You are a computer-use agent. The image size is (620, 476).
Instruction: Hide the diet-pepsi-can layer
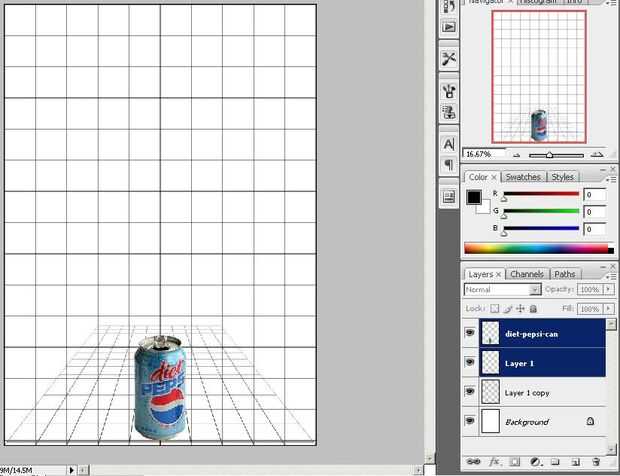(470, 332)
